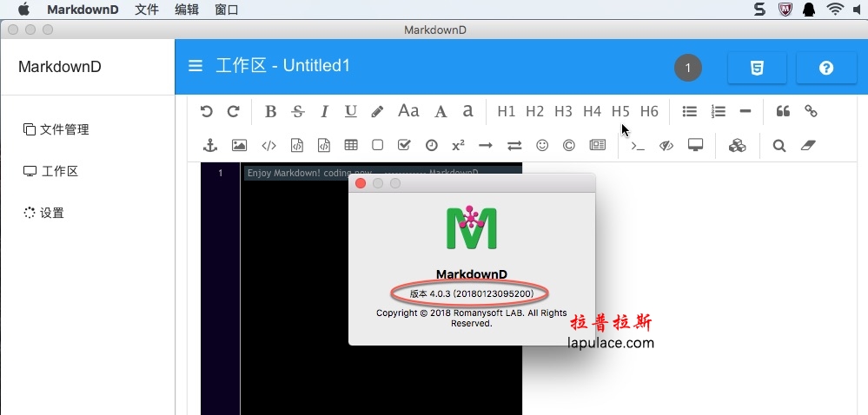Switch to 工作区 in the sidebar

pos(50,171)
